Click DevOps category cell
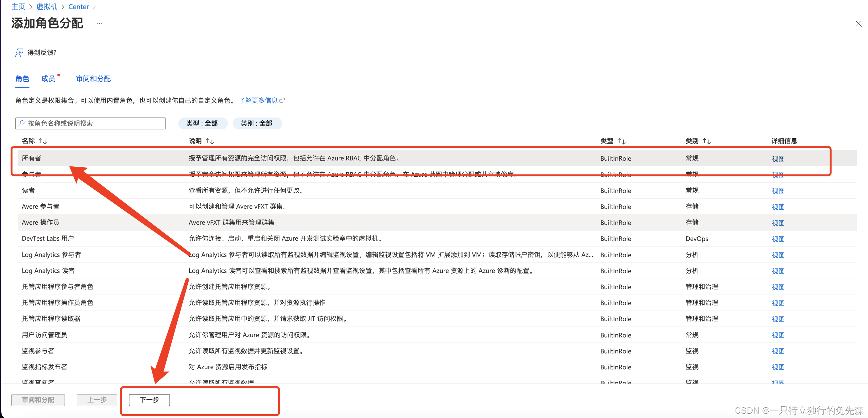 697,239
